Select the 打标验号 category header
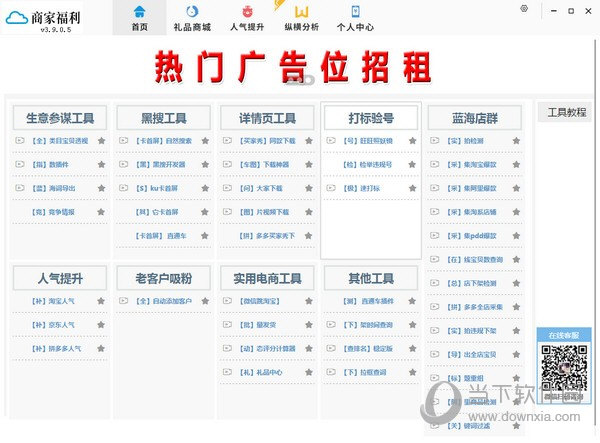 coord(371,118)
